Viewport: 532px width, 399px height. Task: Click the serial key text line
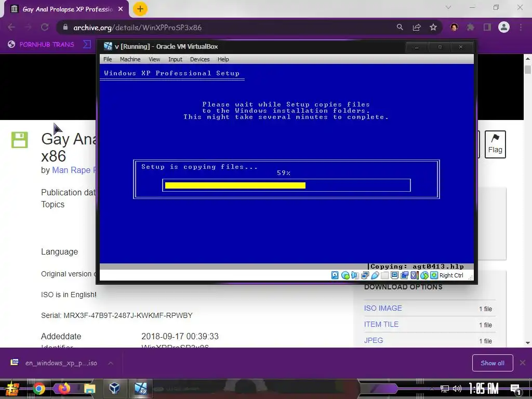(117, 315)
